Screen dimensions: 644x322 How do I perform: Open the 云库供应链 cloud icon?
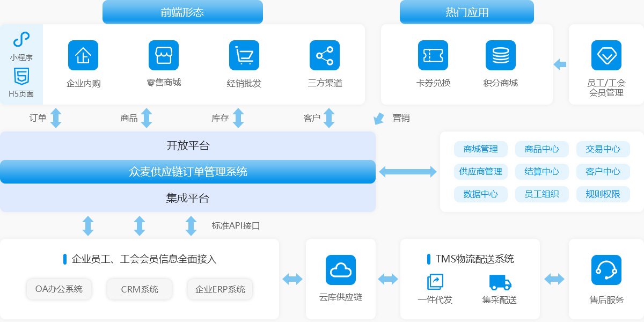[x=341, y=270]
